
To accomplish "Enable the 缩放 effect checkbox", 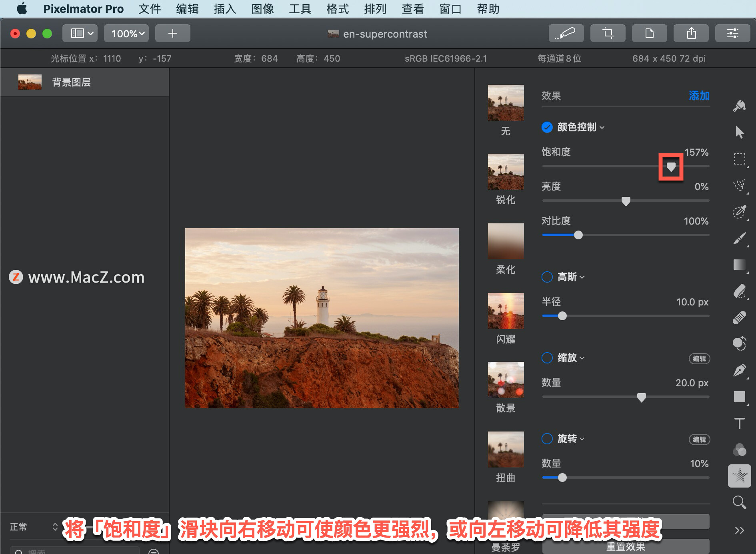I will pyautogui.click(x=547, y=358).
